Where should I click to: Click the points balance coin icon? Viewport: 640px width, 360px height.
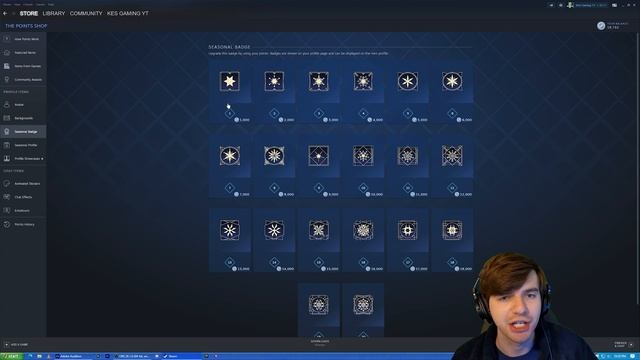pos(601,26)
